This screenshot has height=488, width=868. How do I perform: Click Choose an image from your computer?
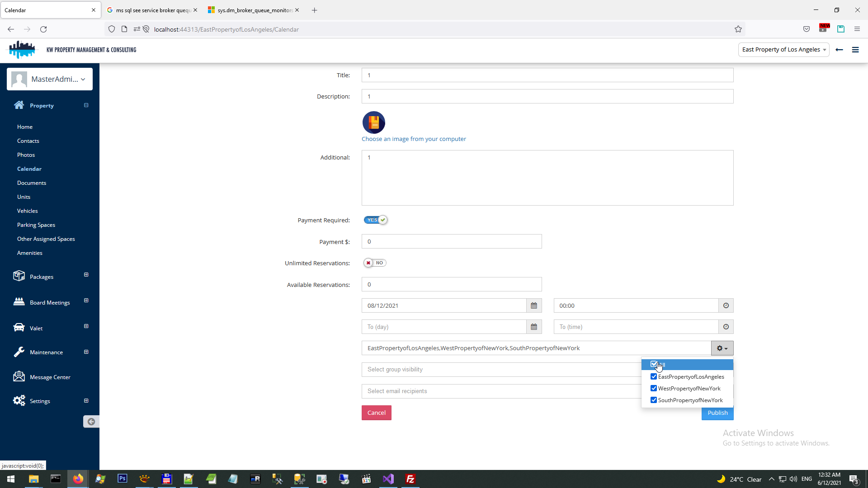[x=414, y=139]
